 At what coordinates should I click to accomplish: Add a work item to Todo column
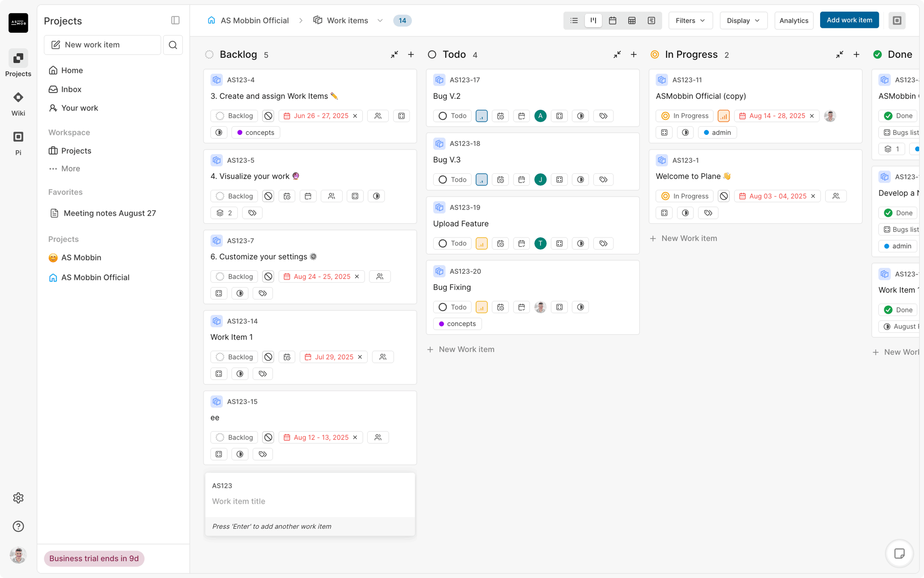[x=634, y=54]
